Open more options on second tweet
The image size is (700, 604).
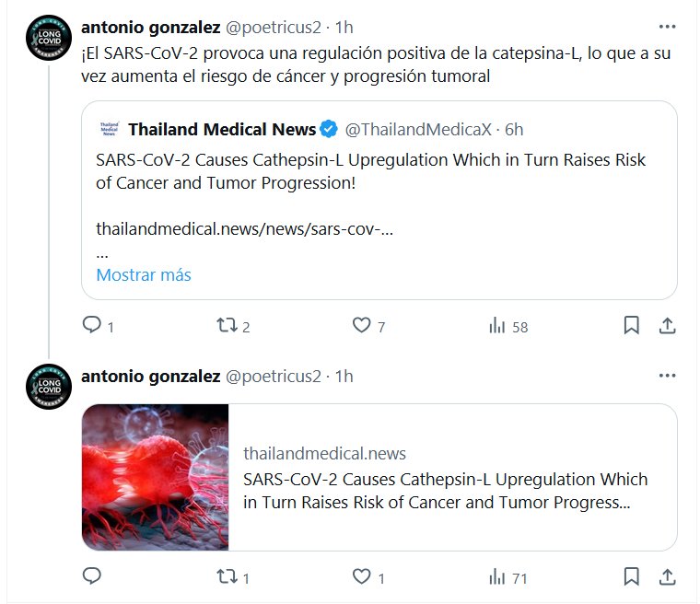coord(667,376)
